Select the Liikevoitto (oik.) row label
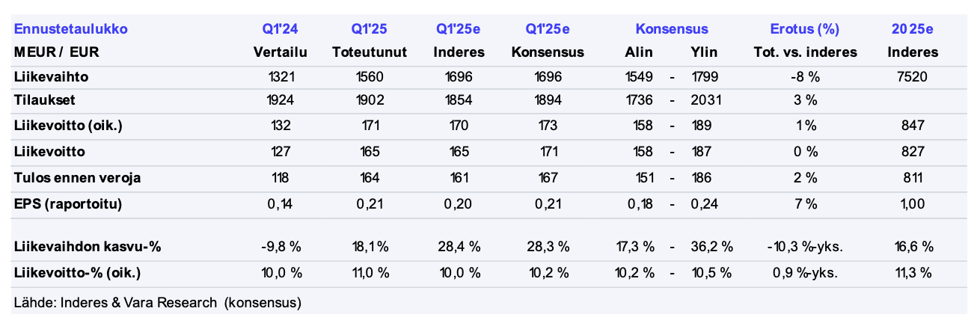Viewport: 980px width, 329px height. [68, 126]
